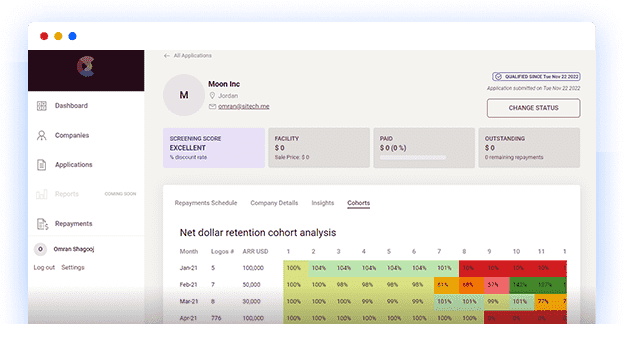The height and width of the screenshot is (361, 624).
Task: Click the Outstanding $ 0 card
Action: [x=529, y=148]
